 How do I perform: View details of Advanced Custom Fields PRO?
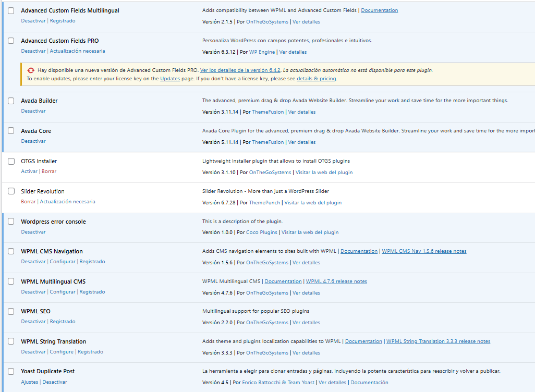(293, 52)
